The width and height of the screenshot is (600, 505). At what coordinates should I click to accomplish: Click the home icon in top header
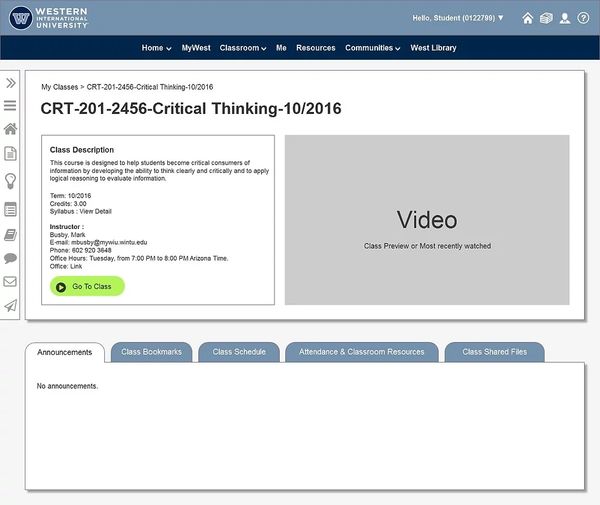pos(528,18)
